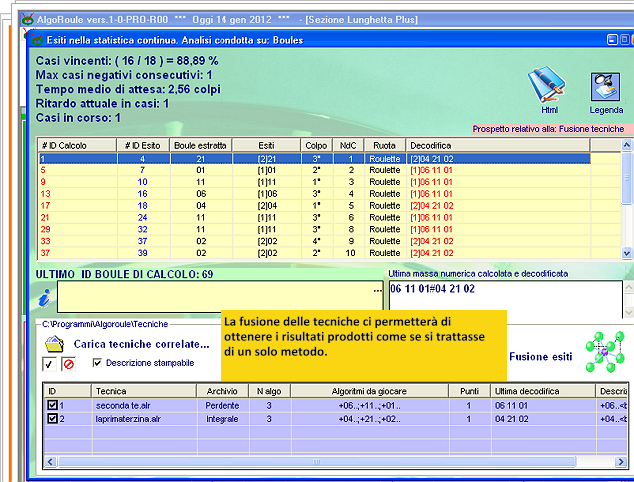Click the blue info icon beside the yellow box
The image size is (634, 482).
tap(44, 299)
